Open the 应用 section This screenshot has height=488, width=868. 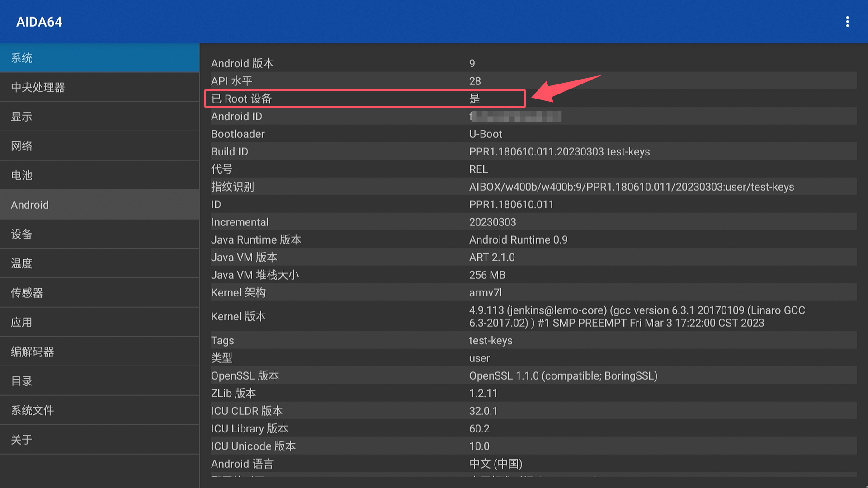99,322
